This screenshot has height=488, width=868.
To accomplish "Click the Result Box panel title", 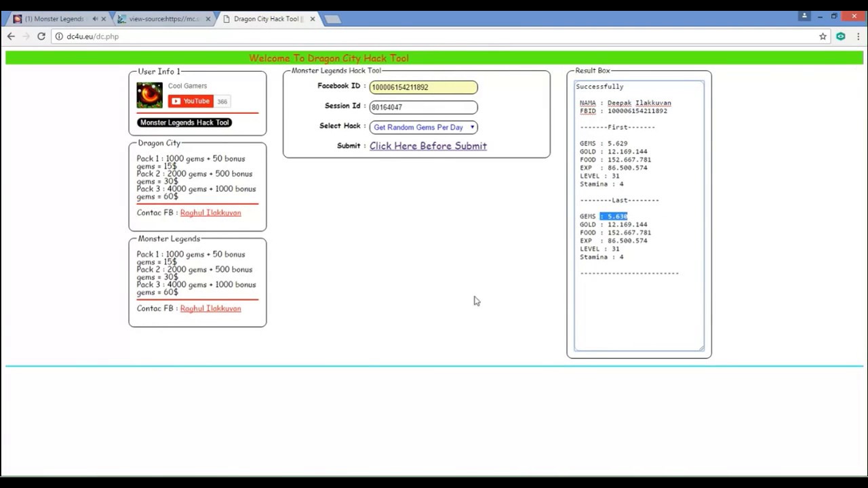I will 593,70.
